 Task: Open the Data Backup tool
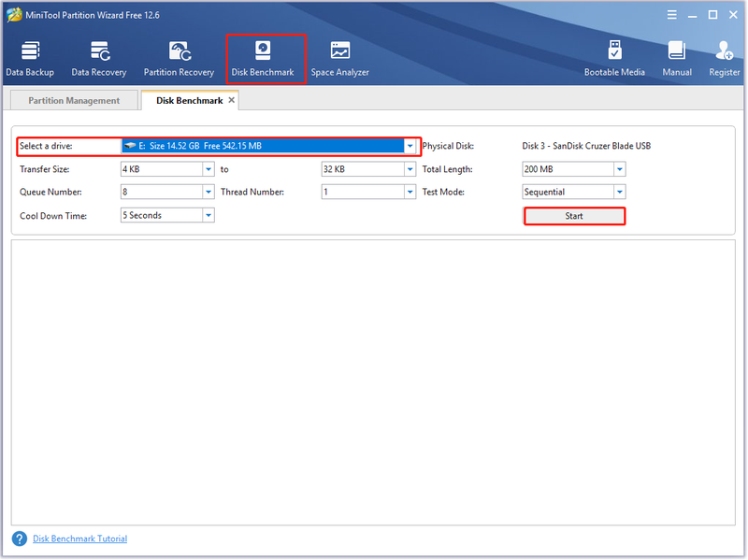pyautogui.click(x=30, y=58)
